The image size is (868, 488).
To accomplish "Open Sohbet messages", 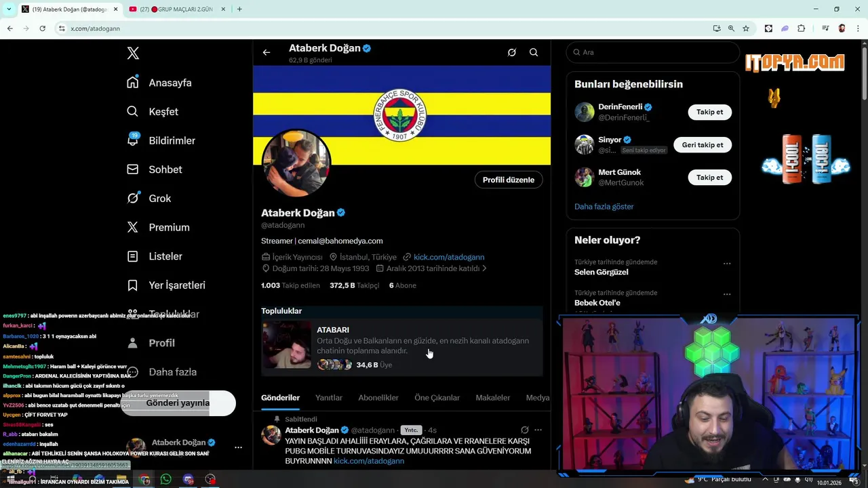I will click(155, 169).
